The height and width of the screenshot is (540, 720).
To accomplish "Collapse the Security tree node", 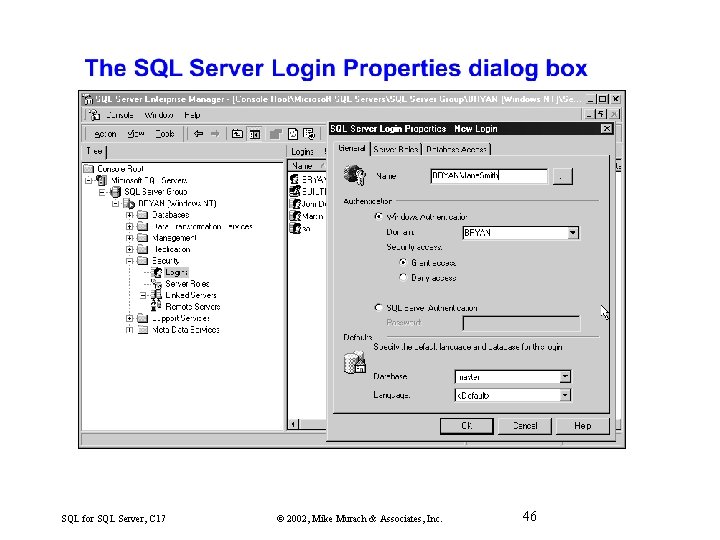I will tap(129, 261).
